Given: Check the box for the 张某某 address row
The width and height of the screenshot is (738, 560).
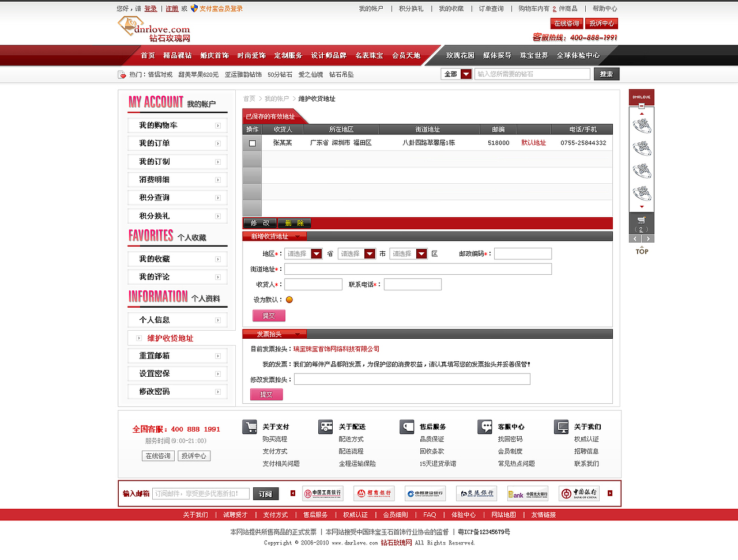Looking at the screenshot, I should (252, 143).
